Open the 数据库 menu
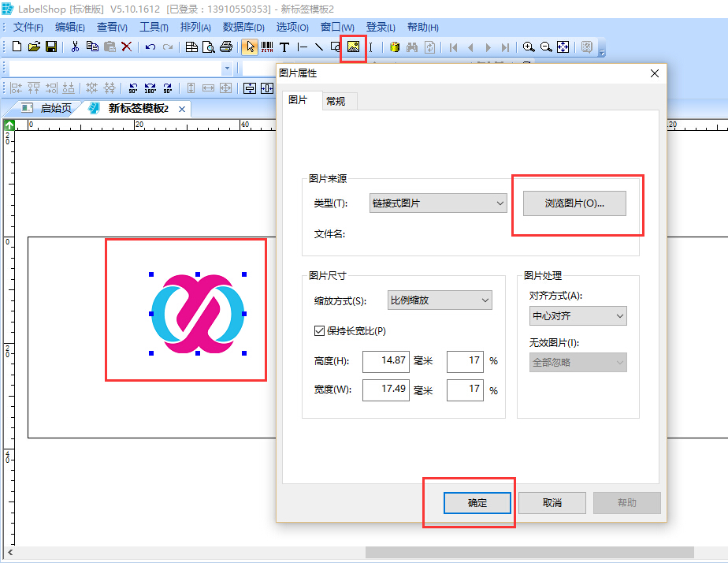Screen dimensions: 728x563 pos(243,28)
